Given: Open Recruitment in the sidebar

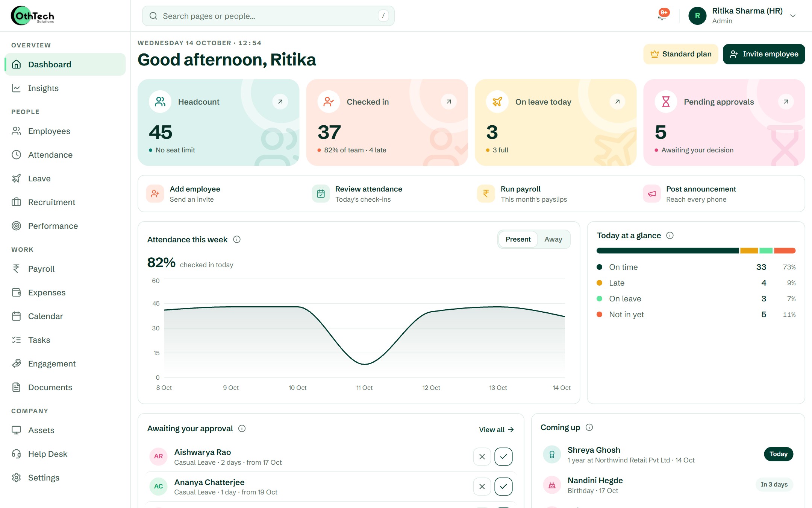Looking at the screenshot, I should [x=65, y=202].
